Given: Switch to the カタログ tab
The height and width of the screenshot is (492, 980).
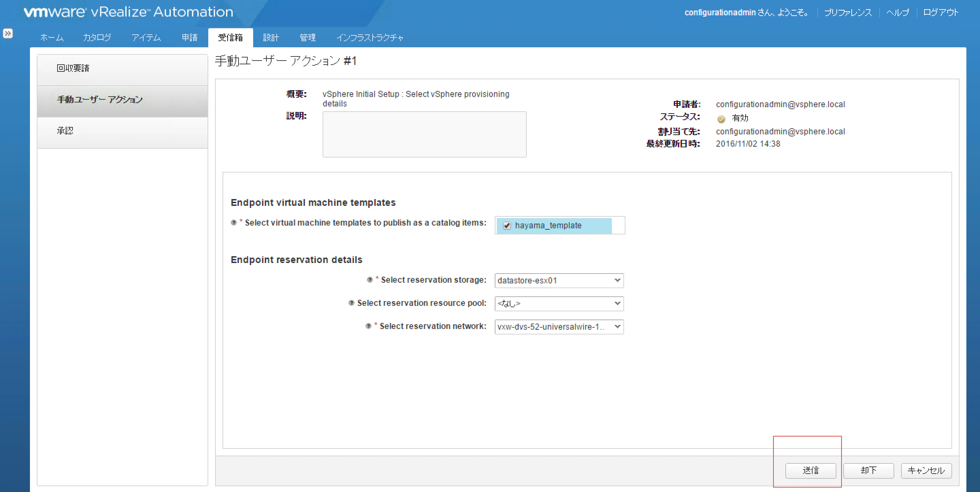Looking at the screenshot, I should 97,37.
